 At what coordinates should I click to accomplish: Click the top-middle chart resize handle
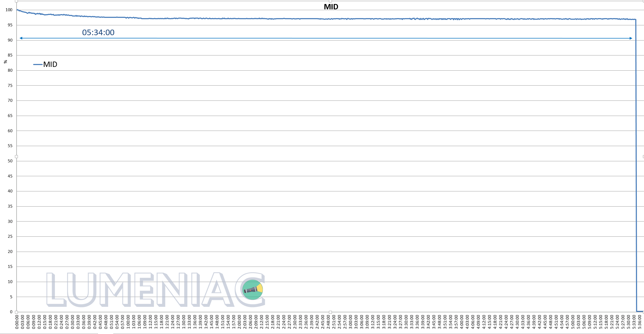click(330, 1)
